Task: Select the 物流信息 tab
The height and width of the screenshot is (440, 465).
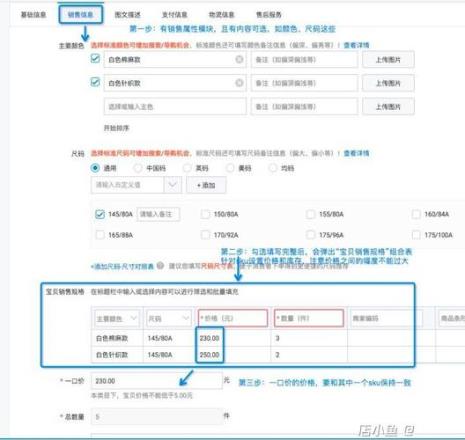Action: [221, 15]
